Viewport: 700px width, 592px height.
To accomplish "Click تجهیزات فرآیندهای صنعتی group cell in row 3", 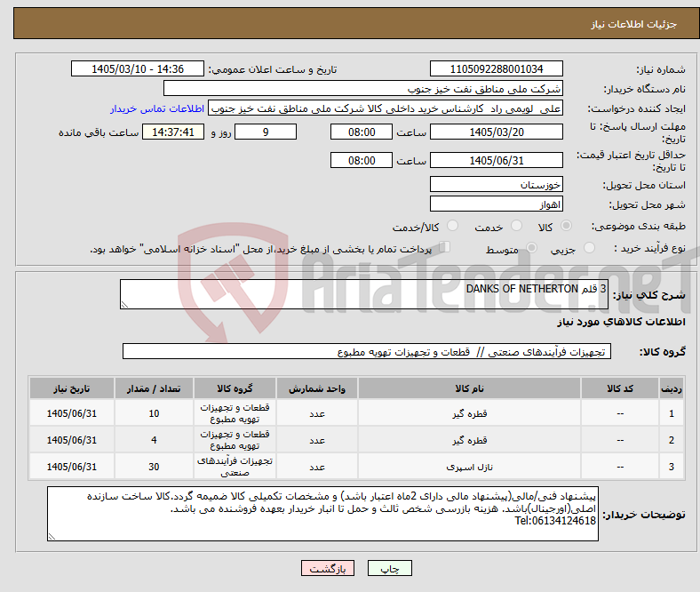I will 235,467.
